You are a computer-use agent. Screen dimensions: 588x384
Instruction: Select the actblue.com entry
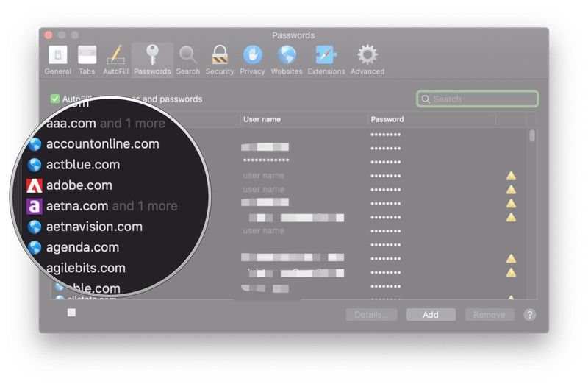coord(82,165)
